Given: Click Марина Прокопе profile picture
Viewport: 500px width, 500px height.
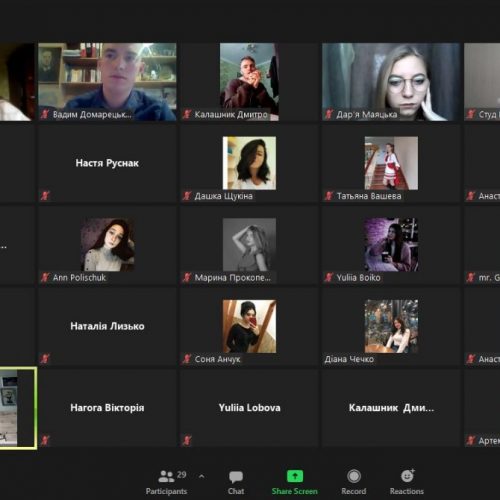Looking at the screenshot, I should coord(249,245).
